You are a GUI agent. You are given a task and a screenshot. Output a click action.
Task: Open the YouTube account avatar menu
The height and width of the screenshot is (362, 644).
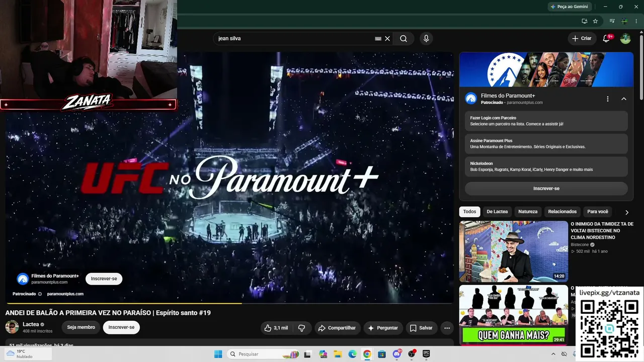click(x=625, y=39)
